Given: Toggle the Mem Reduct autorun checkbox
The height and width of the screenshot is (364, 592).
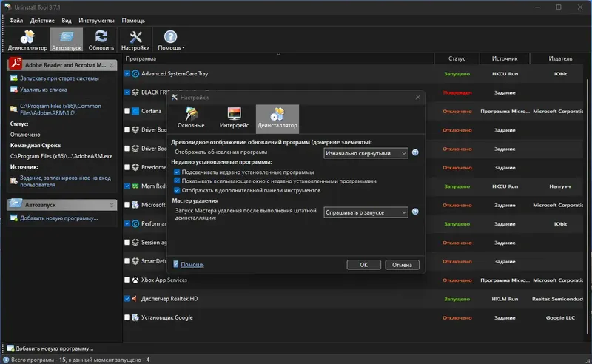Looking at the screenshot, I should [127, 186].
